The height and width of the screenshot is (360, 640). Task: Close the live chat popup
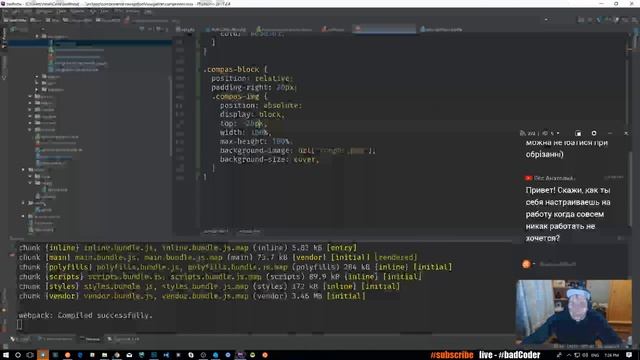[626, 133]
